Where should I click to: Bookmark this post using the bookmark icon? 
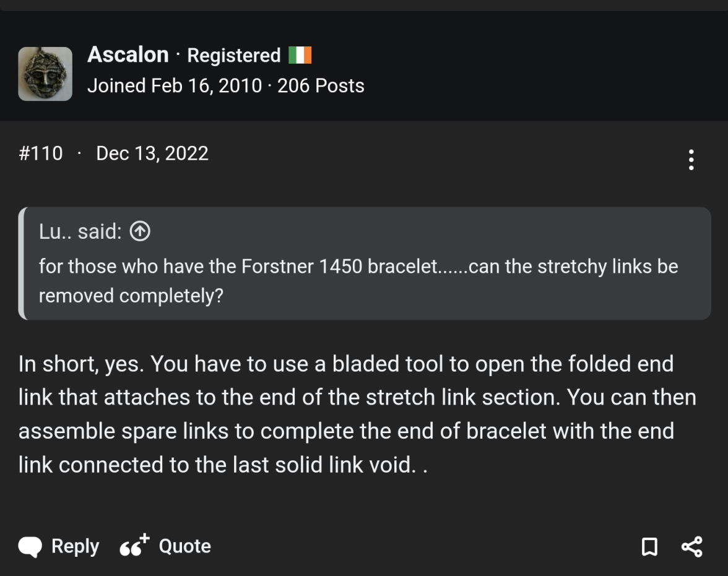coord(649,546)
